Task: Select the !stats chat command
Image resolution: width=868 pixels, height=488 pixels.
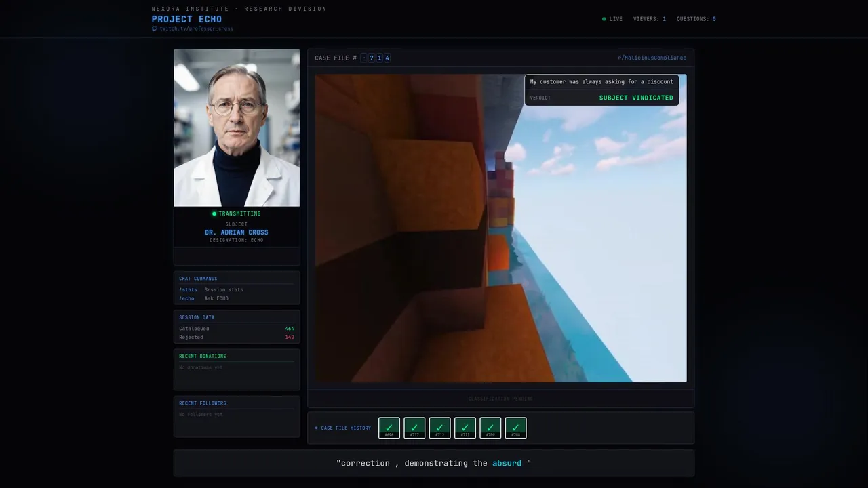Action: pyautogui.click(x=188, y=289)
